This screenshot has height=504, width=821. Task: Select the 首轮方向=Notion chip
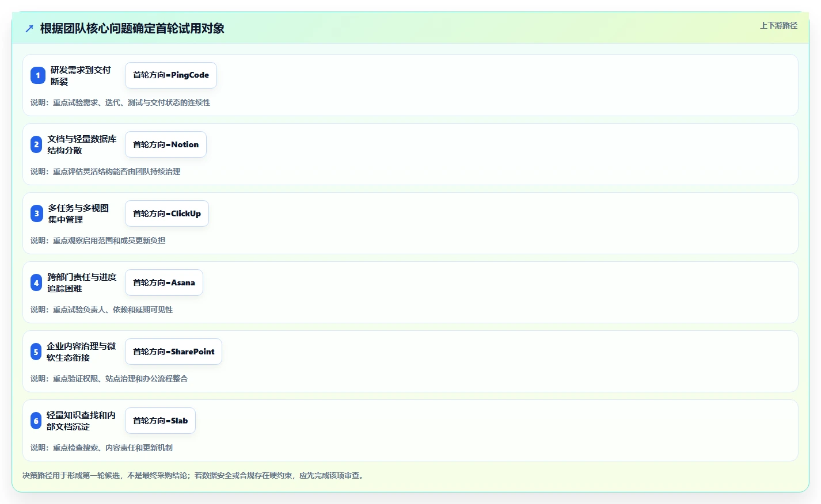tap(166, 144)
